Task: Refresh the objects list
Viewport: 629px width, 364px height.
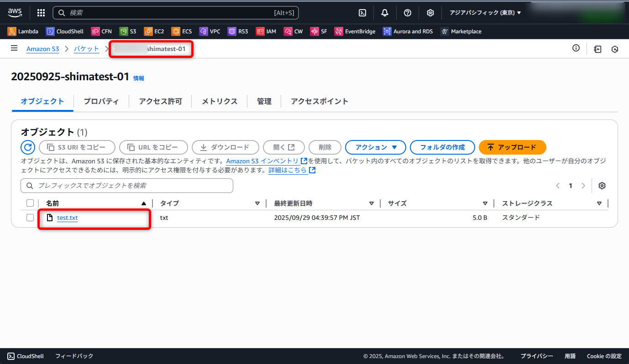Action: click(28, 147)
